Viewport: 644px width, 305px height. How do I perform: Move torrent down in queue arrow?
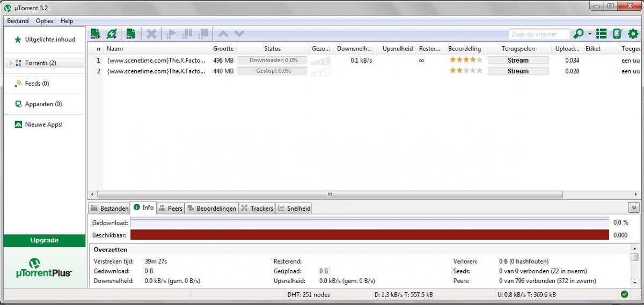pos(239,34)
